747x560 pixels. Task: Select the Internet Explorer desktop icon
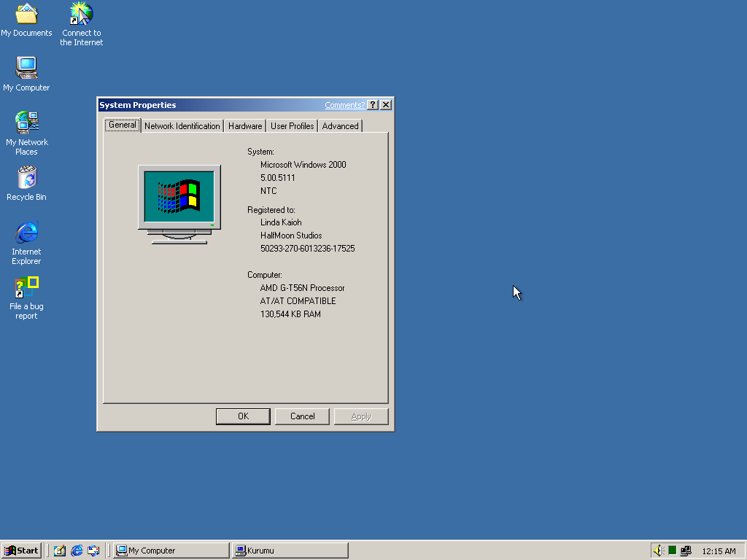[26, 243]
